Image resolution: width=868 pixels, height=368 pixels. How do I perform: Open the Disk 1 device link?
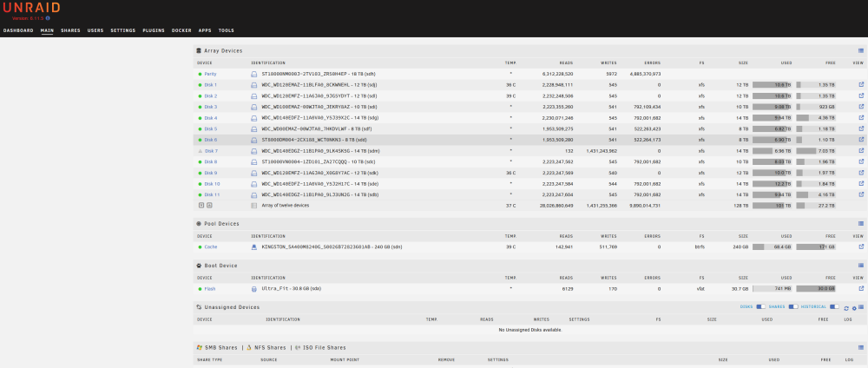point(210,85)
